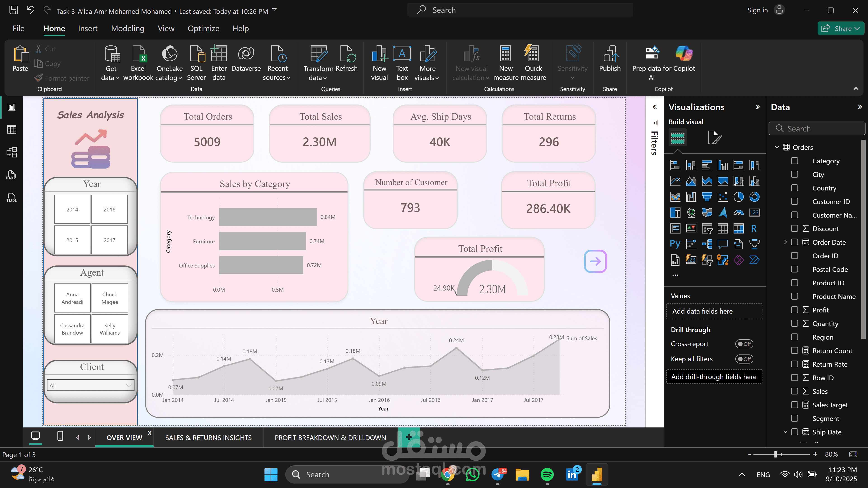868x488 pixels.
Task: Open the DAX query view in sidebar
Action: [12, 175]
